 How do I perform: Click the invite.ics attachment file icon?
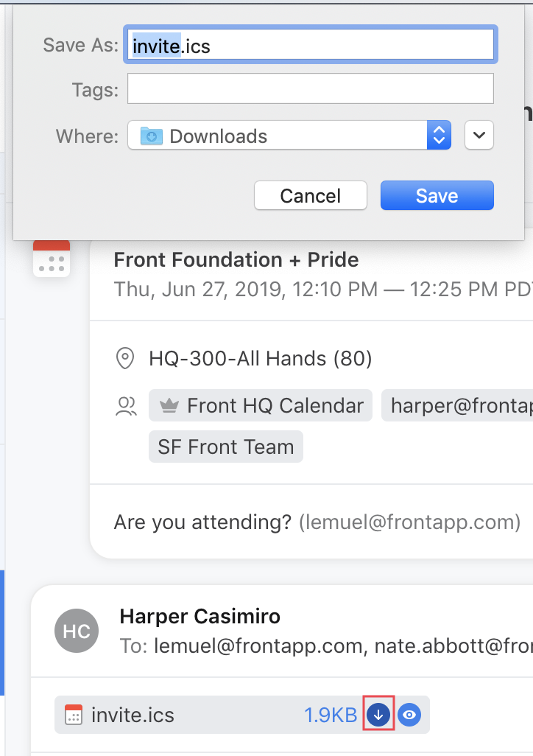(74, 715)
